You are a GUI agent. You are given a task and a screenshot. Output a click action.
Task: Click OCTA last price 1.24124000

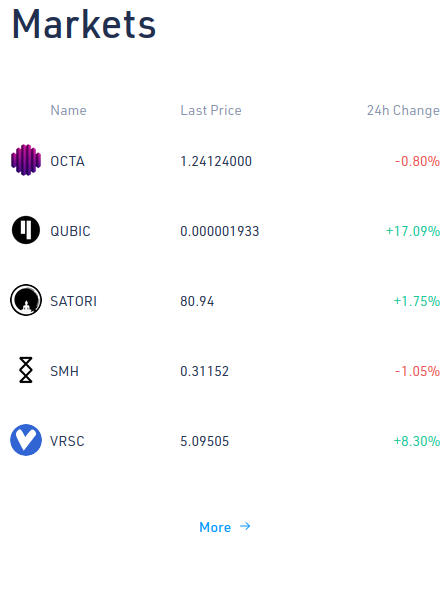pyautogui.click(x=216, y=161)
